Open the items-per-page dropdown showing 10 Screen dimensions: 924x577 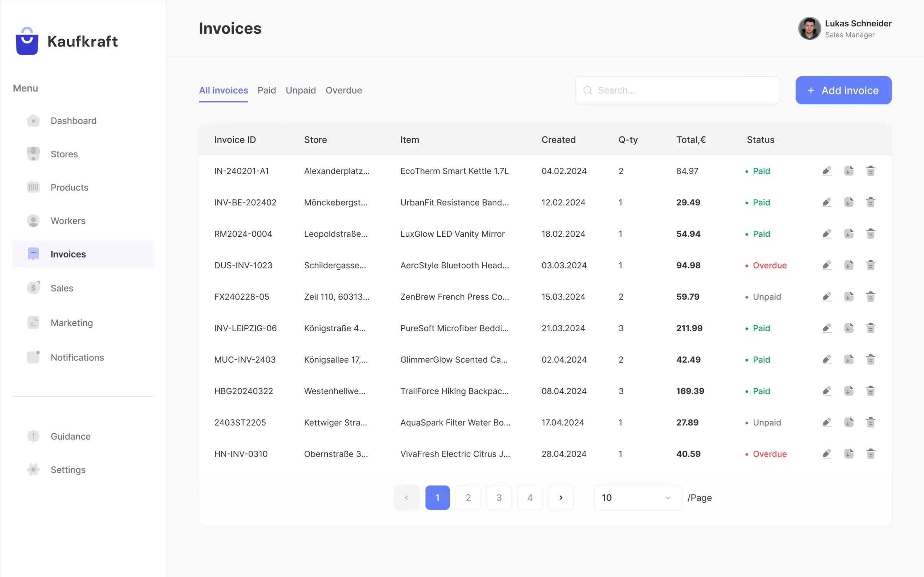click(637, 497)
